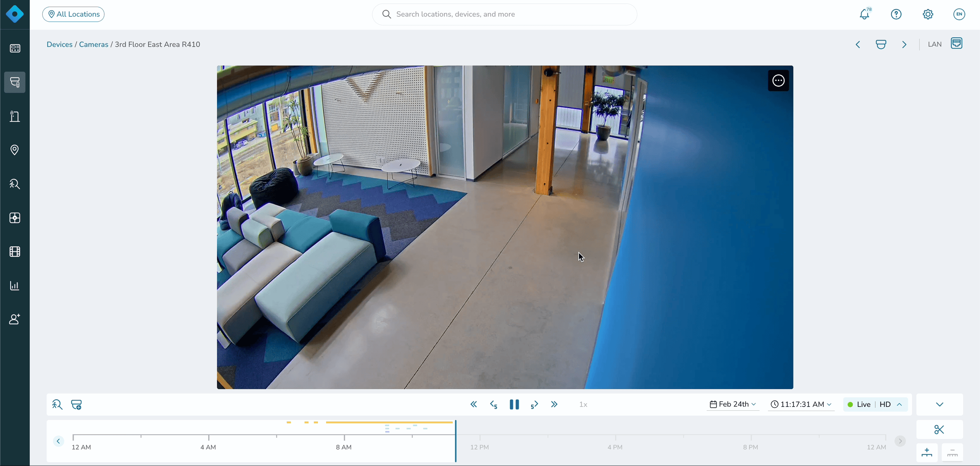Click the blue timeline playhead

click(x=456, y=441)
